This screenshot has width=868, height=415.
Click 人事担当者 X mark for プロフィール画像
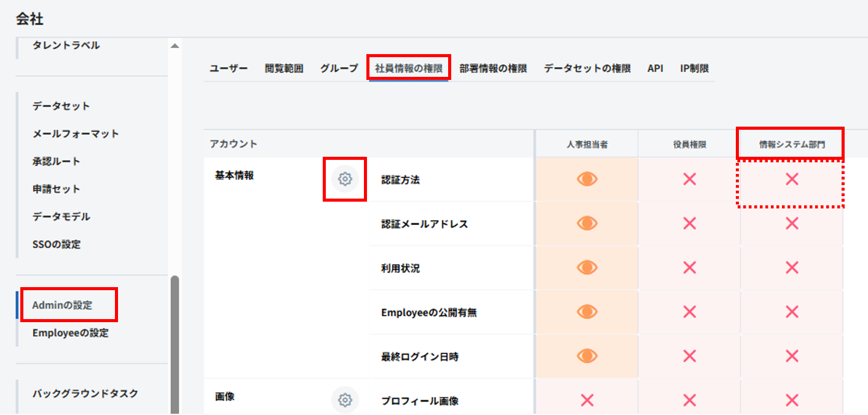tap(587, 400)
